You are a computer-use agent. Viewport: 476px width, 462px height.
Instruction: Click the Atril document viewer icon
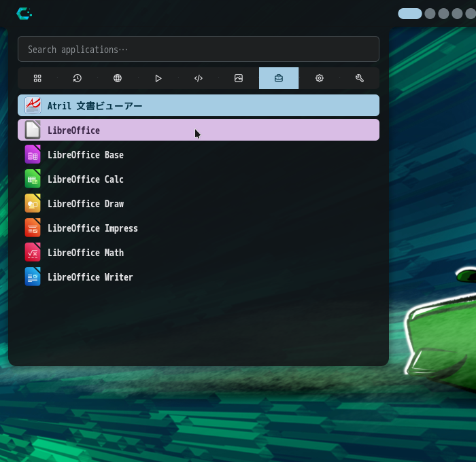(33, 105)
